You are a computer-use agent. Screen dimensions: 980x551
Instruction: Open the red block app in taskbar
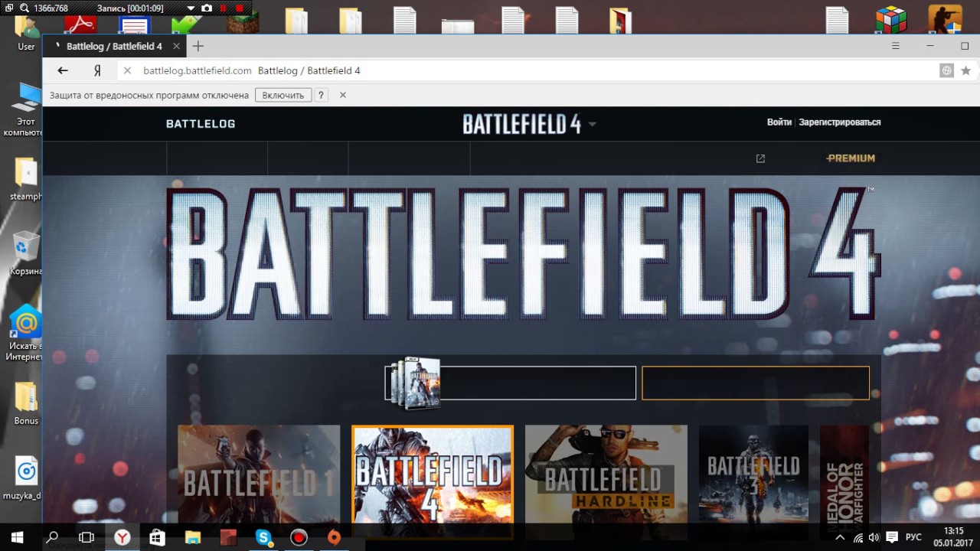click(x=227, y=537)
